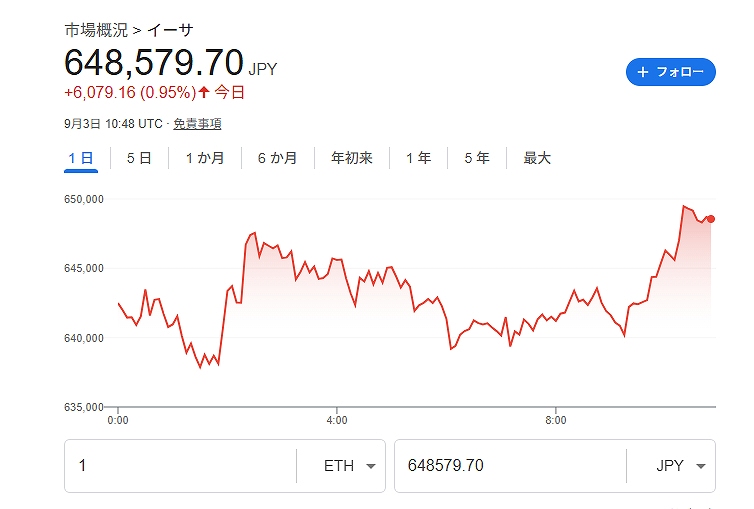Click the plus Follow (フォロー) button
This screenshot has width=754, height=509.
click(x=670, y=72)
